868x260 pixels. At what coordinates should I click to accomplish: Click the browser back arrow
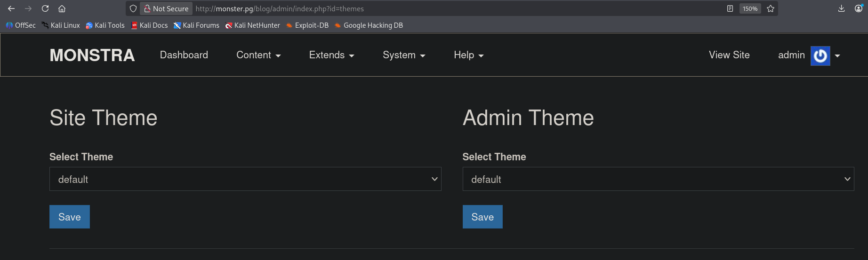pos(11,8)
